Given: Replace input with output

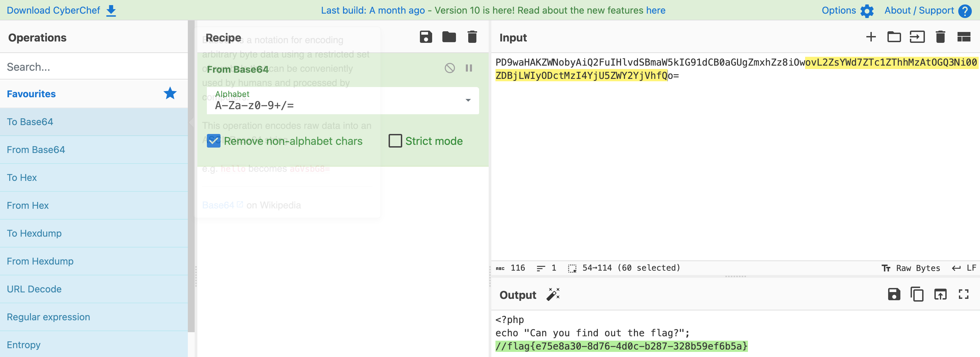Looking at the screenshot, I should coord(940,294).
